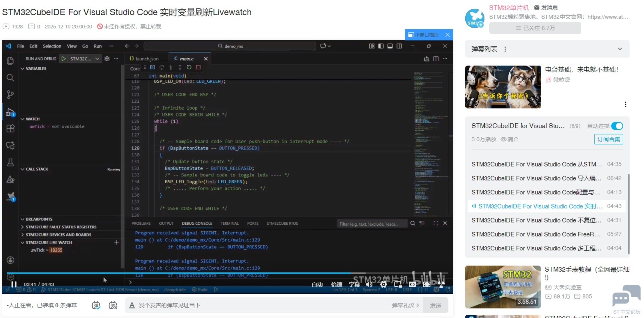Switch to the STM32CUBE RTOS panel tab
Viewport: 644px width, 318px height.
click(282, 223)
